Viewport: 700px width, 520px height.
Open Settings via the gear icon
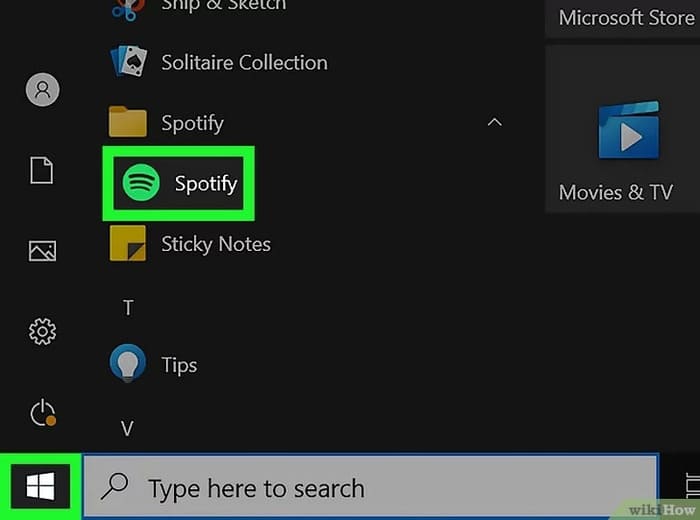click(42, 331)
